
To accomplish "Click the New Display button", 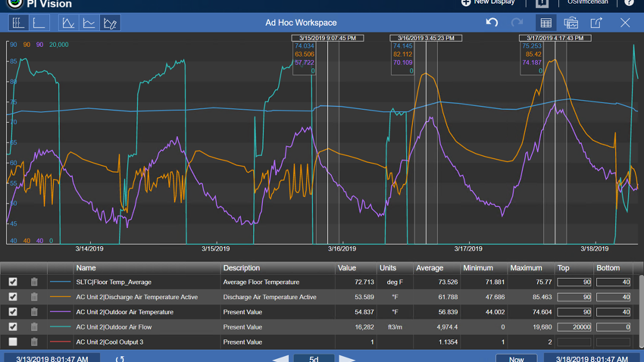I will (488, 3).
